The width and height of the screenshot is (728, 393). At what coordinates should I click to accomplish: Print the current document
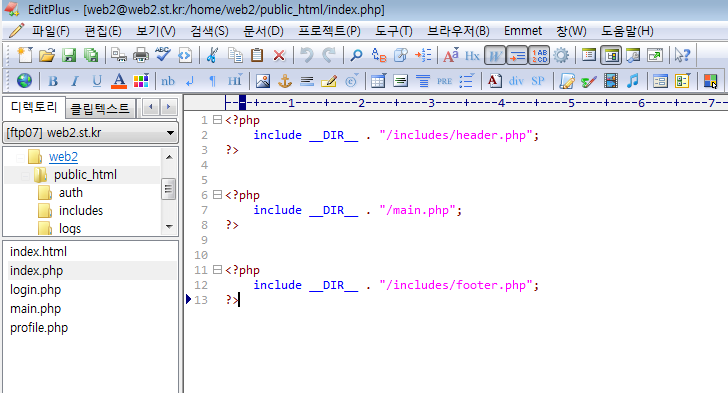point(141,55)
